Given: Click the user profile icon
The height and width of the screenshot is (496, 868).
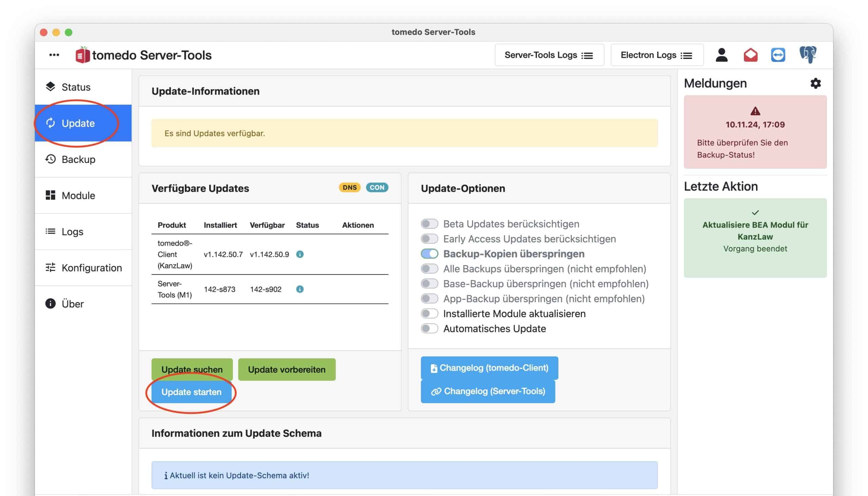Looking at the screenshot, I should (x=722, y=55).
